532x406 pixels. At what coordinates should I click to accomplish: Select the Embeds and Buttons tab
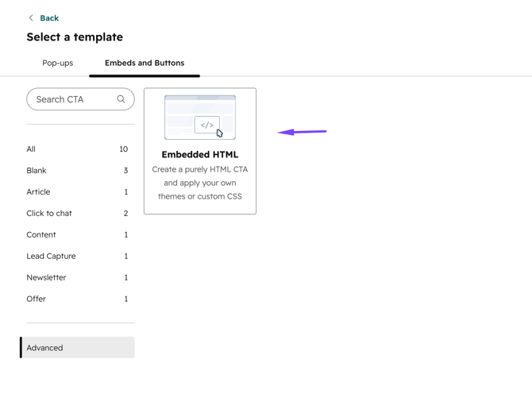point(145,63)
